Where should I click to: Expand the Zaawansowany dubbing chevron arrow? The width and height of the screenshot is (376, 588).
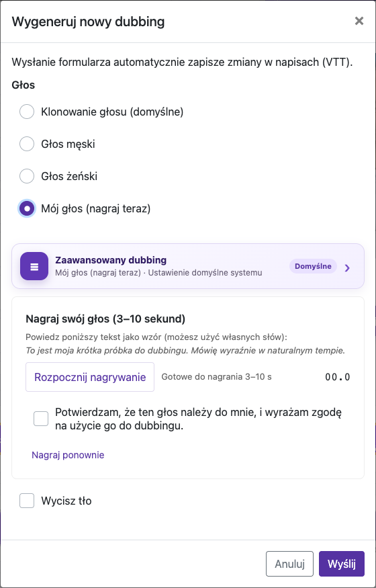click(x=348, y=267)
